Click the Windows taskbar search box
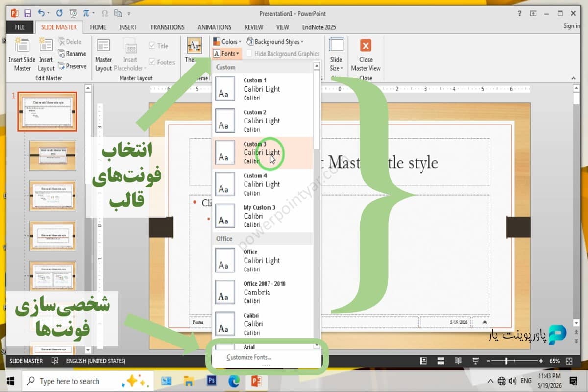588x392 pixels. coord(87,381)
